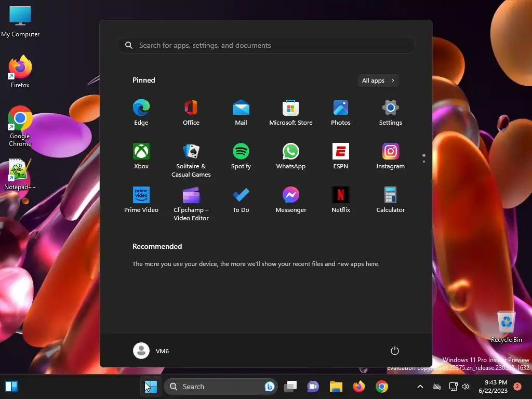The image size is (532, 399).
Task: Open notification bell with badge 2
Action: tap(517, 387)
